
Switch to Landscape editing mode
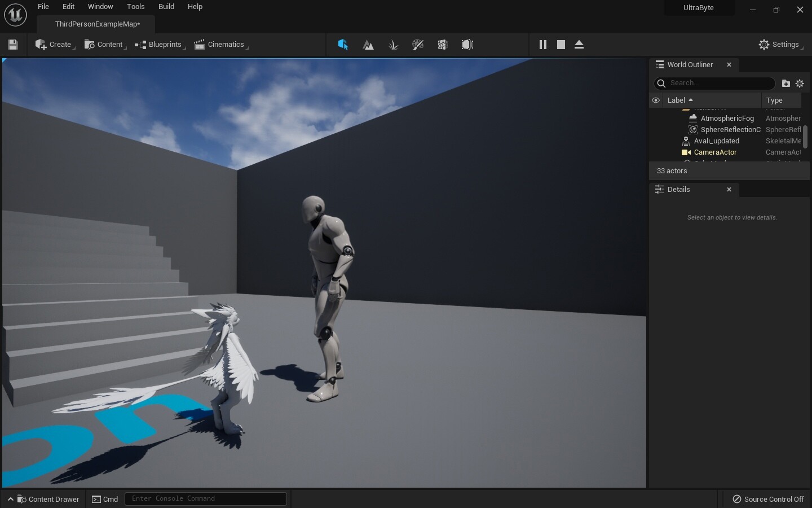click(368, 45)
